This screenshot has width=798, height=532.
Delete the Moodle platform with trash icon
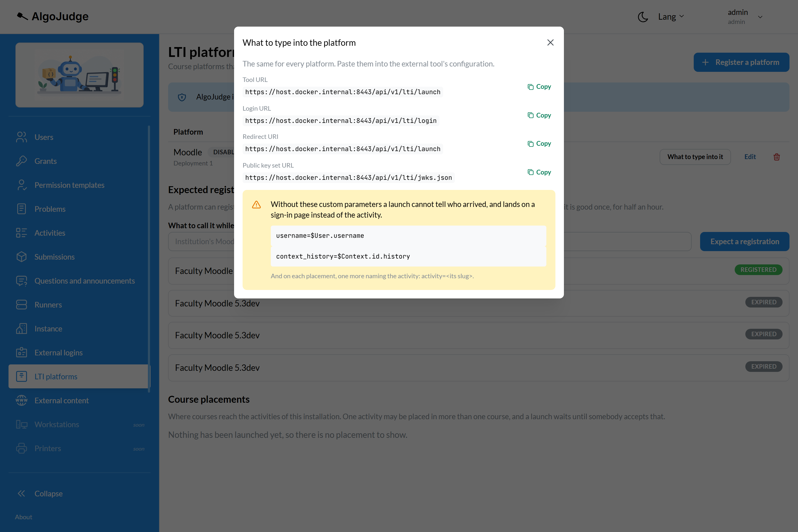click(x=776, y=157)
